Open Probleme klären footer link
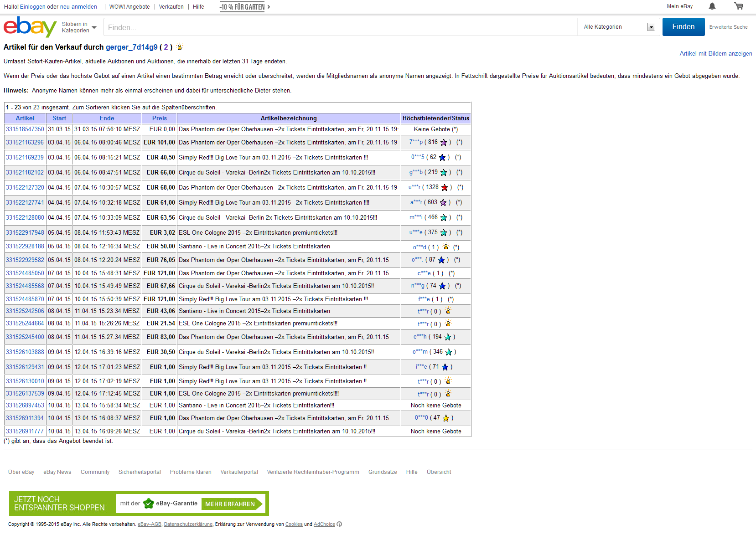The width and height of the screenshot is (756, 550). click(191, 472)
